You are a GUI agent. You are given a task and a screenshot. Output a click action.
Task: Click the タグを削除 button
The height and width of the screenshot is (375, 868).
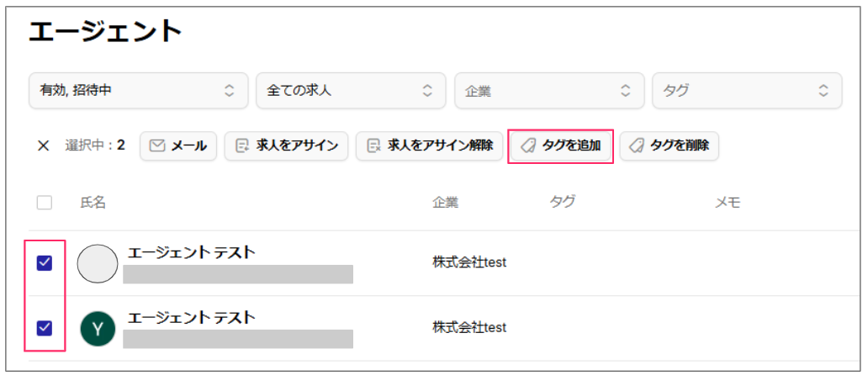pos(669,146)
